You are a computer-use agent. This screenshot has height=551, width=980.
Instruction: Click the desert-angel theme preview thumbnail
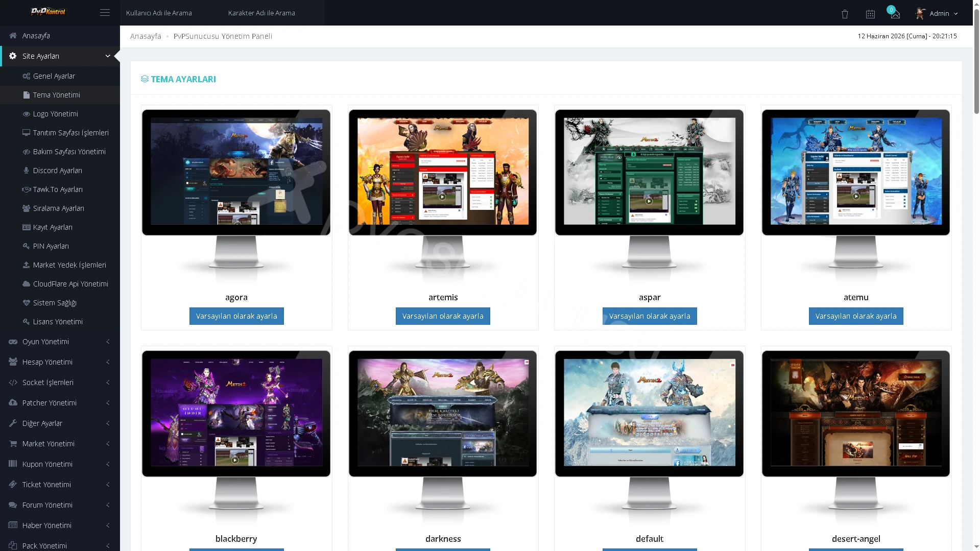[x=856, y=438]
